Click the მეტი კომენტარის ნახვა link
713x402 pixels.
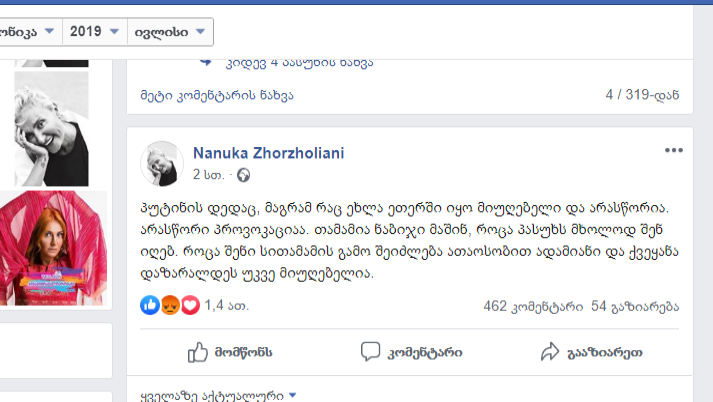pyautogui.click(x=217, y=95)
